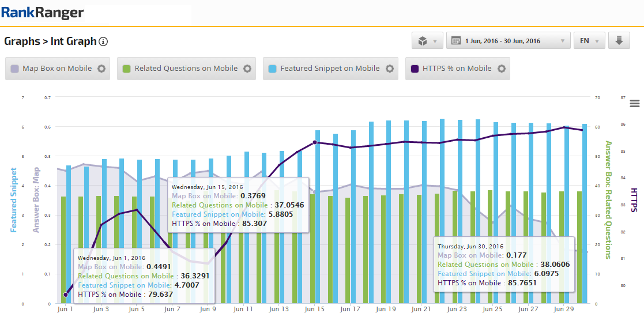Click the green Related Questions color swatch
Viewport: 644px width, 317px height.
[x=127, y=69]
